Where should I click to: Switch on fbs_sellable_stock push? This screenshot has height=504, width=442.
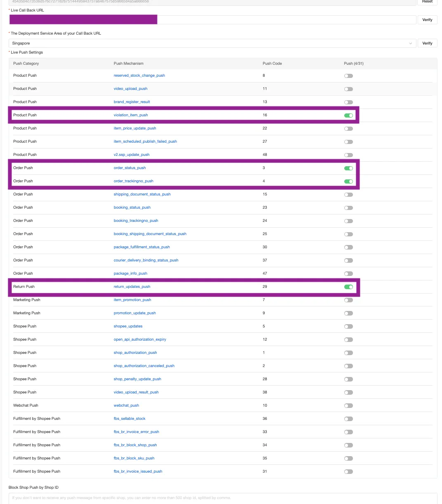click(x=348, y=419)
